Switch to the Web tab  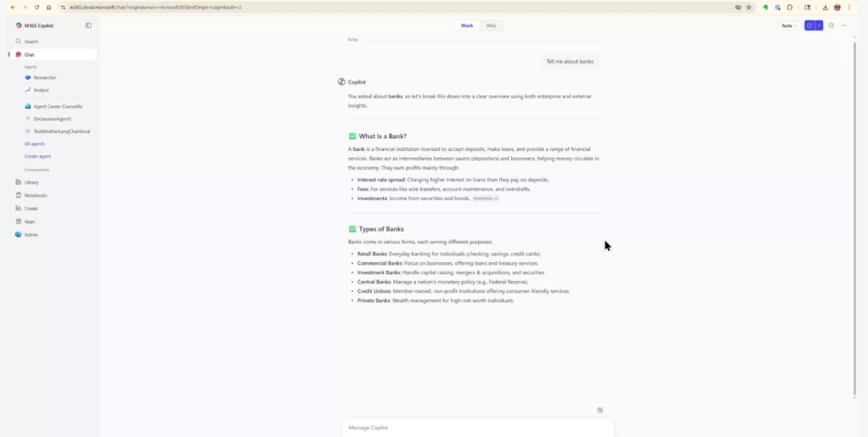point(491,25)
